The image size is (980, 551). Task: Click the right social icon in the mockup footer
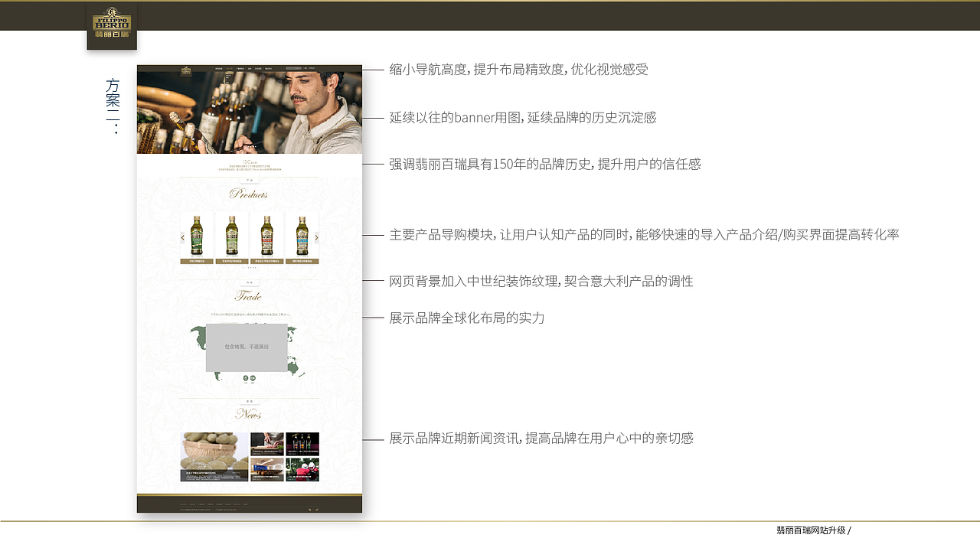[x=316, y=509]
